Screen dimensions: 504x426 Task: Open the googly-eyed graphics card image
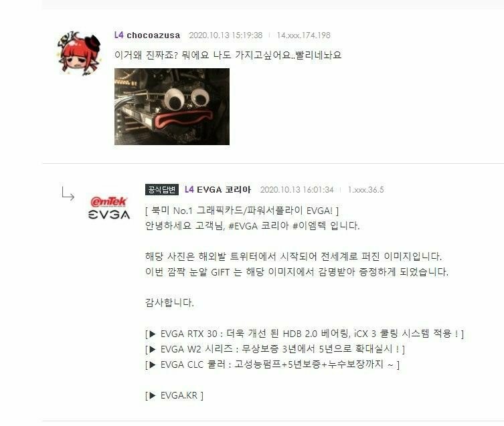[x=172, y=106]
